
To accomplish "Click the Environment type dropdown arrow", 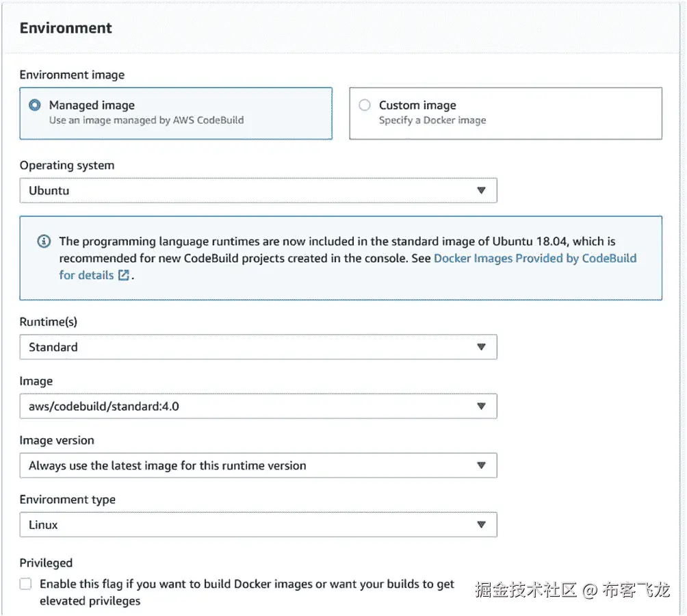I will [481, 525].
